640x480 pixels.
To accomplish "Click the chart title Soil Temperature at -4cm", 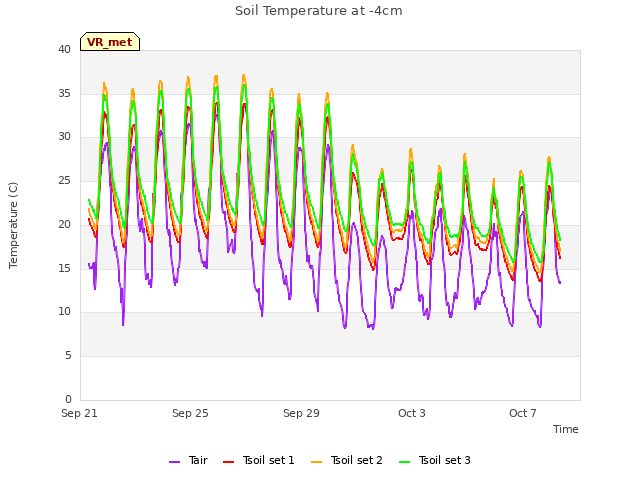I will [x=319, y=11].
